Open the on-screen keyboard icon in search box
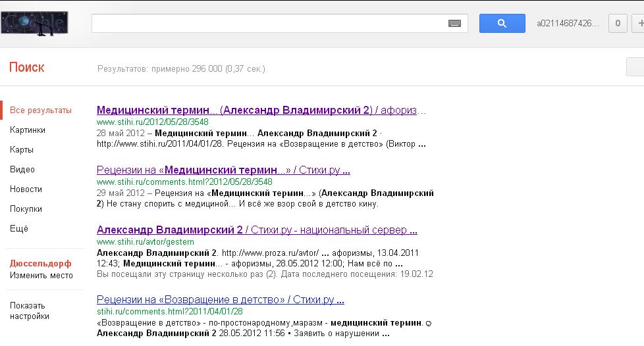Screen dimensions: 644x346 [454, 24]
